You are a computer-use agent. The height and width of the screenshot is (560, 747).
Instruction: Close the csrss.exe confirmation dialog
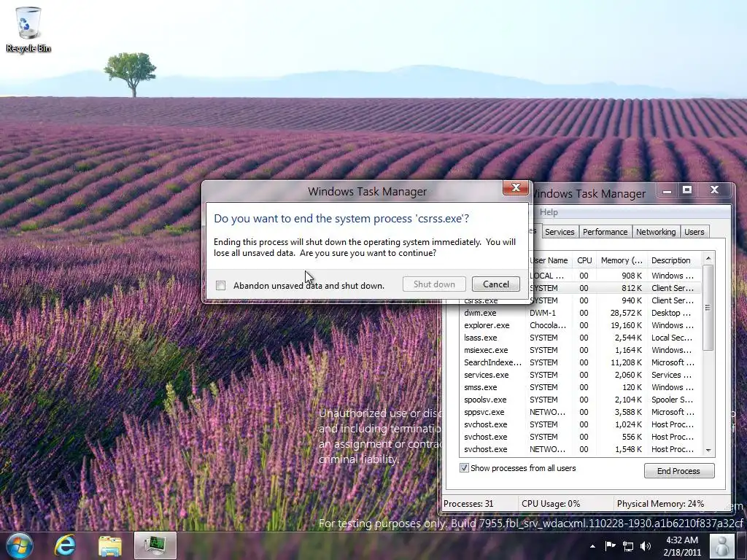(x=516, y=187)
